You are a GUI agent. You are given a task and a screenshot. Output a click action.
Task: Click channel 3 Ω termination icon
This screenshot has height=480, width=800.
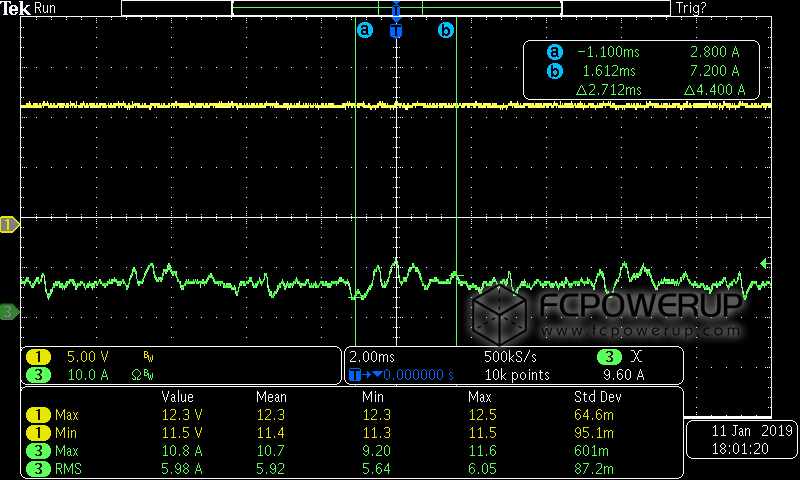coord(136,375)
